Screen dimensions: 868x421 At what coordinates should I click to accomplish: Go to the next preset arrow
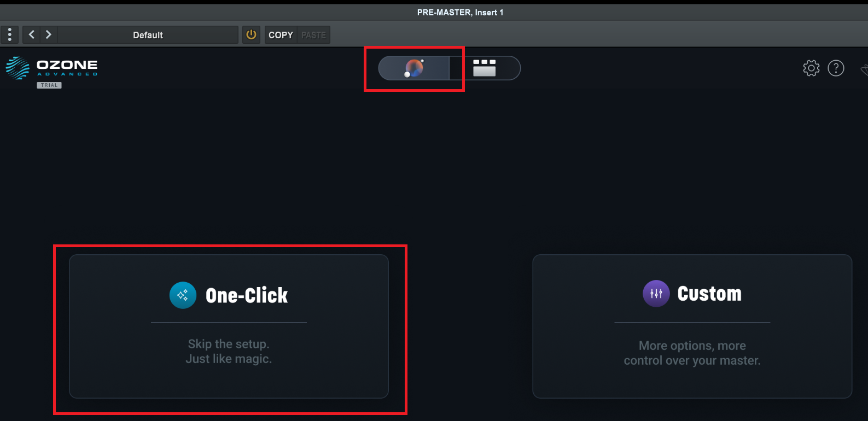click(x=49, y=35)
